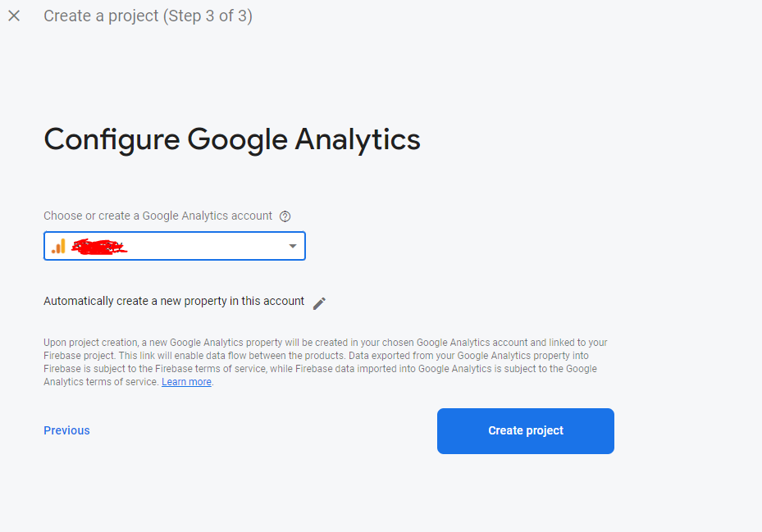This screenshot has width=762, height=532.
Task: Click 'Firebase project' text in the description
Action: (76, 356)
